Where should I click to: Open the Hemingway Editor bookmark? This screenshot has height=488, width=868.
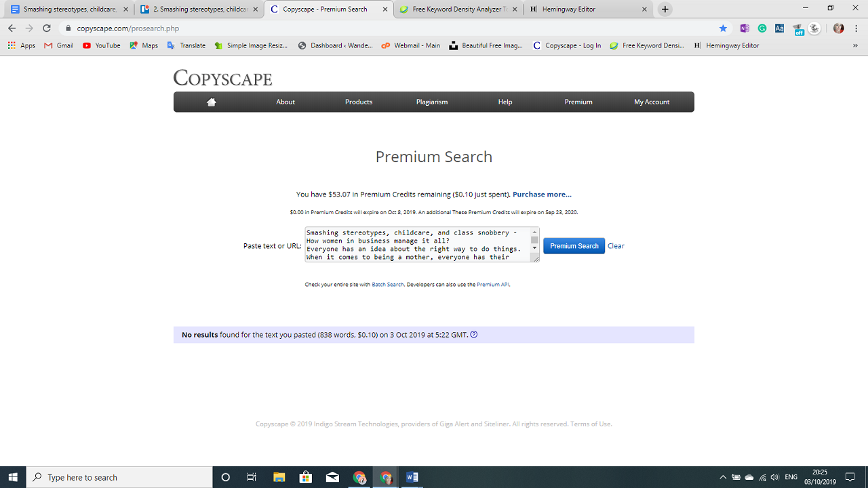[726, 45]
